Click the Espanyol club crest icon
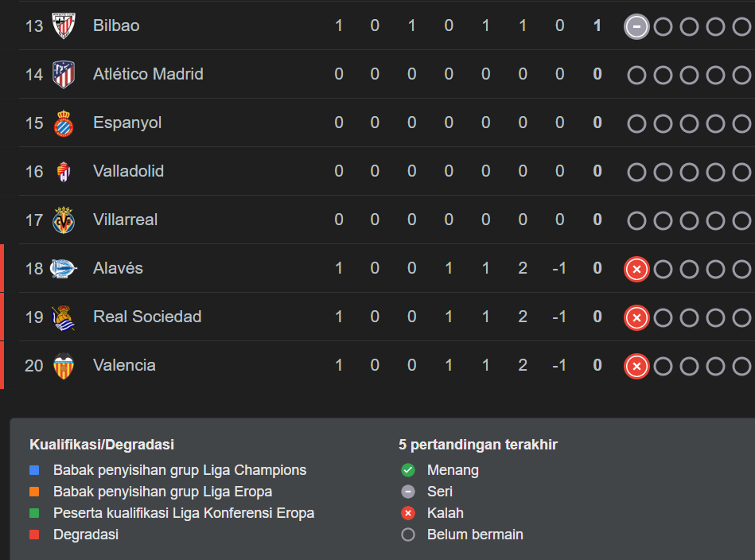The width and height of the screenshot is (755, 560). [x=64, y=123]
